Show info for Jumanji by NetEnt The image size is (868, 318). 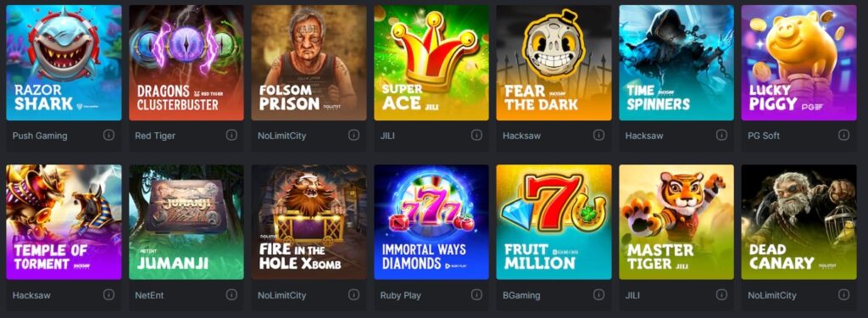tap(231, 294)
